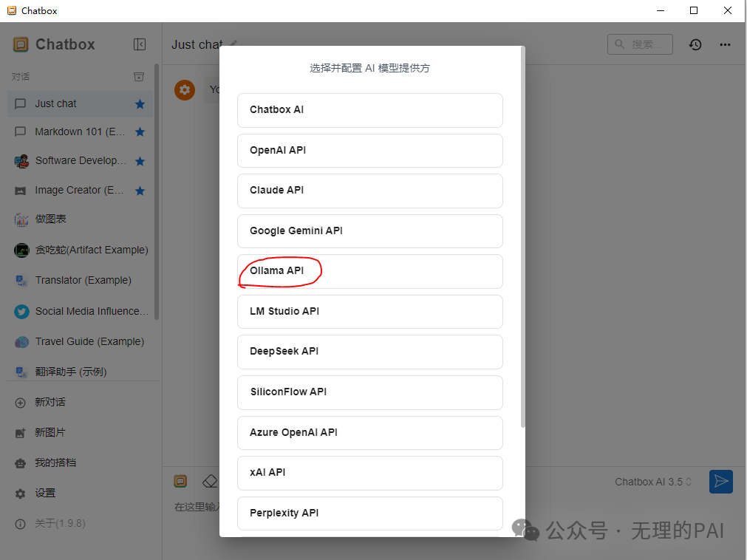This screenshot has width=747, height=560.
Task: Choose LM Studio API provider
Action: click(x=369, y=312)
